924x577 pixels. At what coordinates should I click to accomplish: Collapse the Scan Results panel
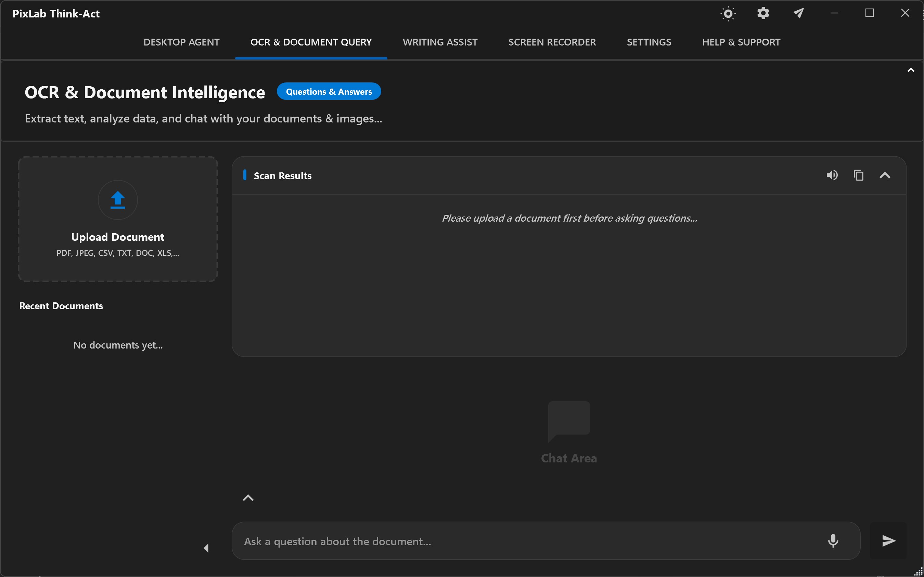point(885,175)
